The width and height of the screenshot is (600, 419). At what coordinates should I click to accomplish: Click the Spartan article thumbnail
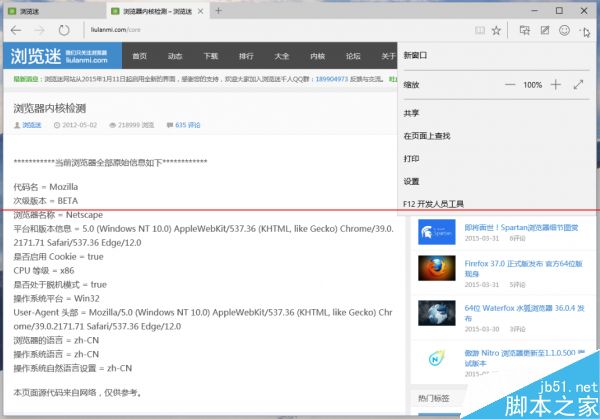coord(437,232)
